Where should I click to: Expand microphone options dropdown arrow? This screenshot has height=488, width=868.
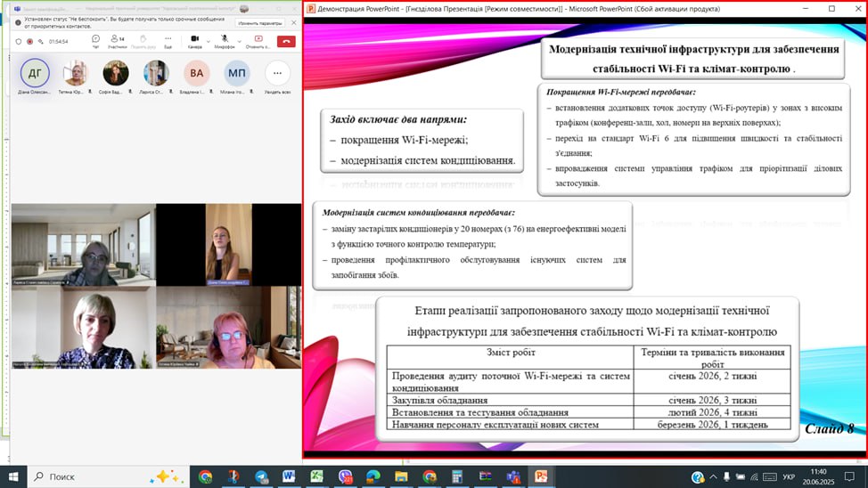coord(238,41)
